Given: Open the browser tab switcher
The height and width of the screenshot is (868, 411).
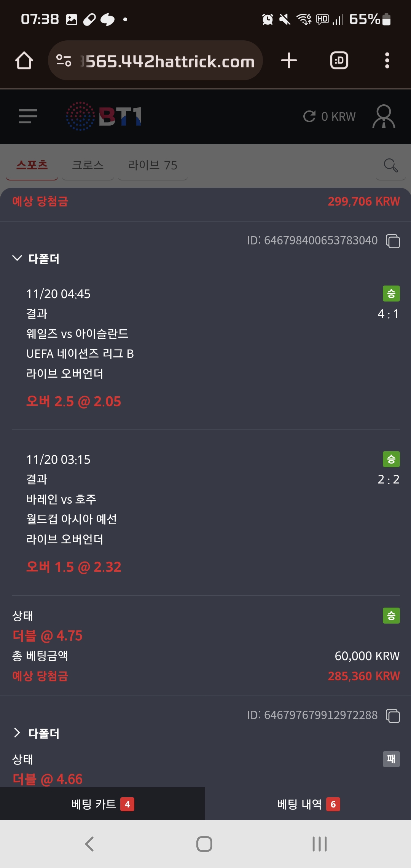Looking at the screenshot, I should [x=339, y=61].
